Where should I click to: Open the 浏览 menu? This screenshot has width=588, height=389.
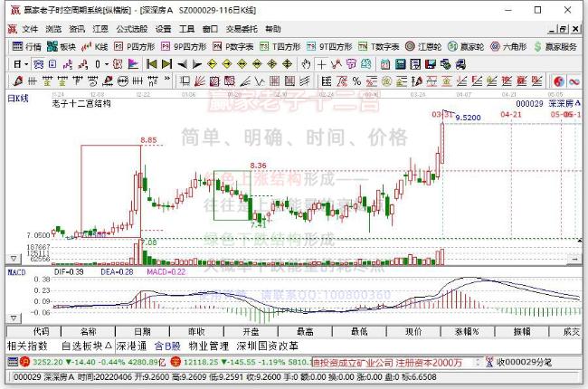(x=53, y=29)
